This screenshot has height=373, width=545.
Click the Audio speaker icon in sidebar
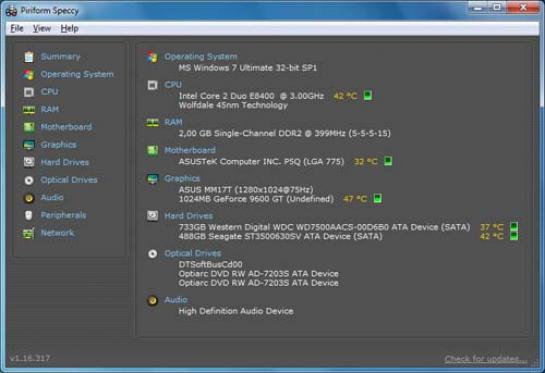[29, 198]
